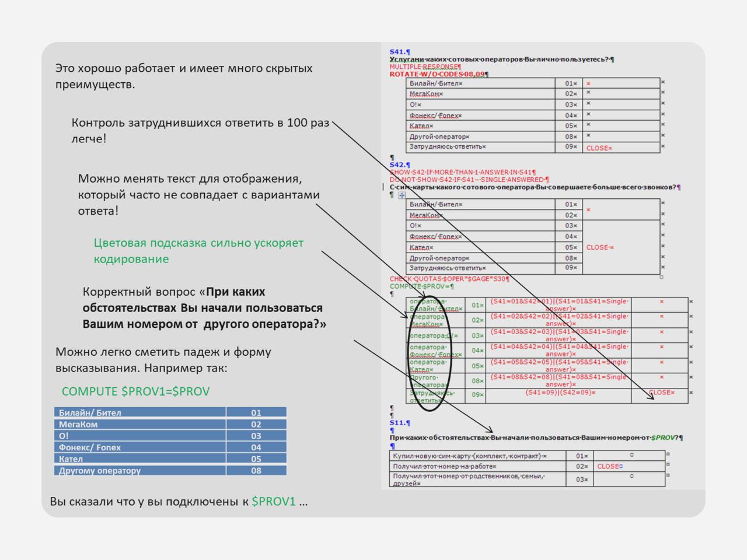Click the S11 question 'При каких обстоятельствах…$PROV?'

pyautogui.click(x=536, y=437)
